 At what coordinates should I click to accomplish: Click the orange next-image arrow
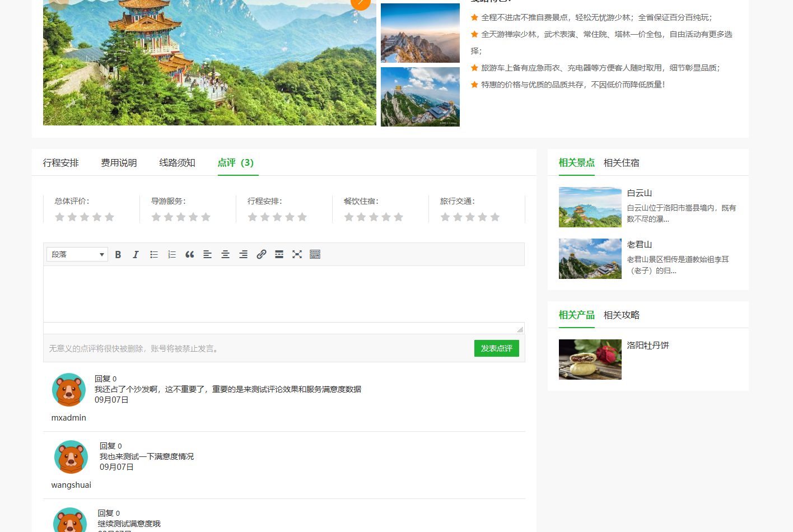pos(361,3)
